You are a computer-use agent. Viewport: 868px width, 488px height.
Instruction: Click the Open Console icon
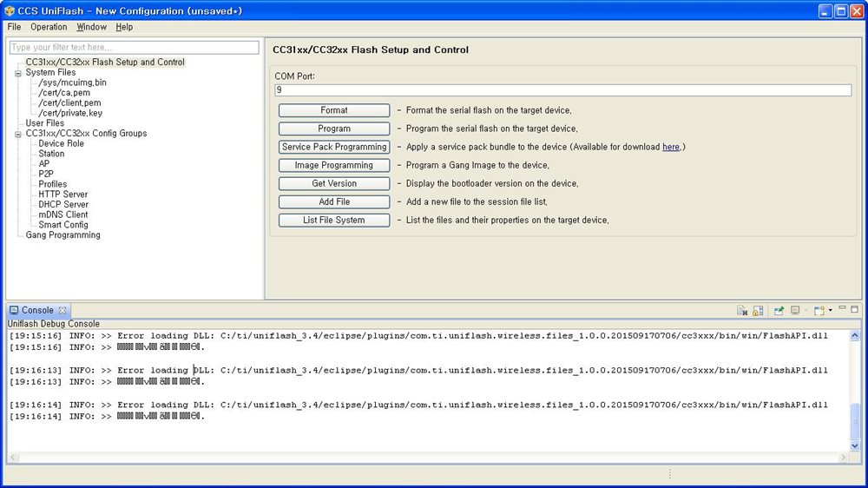819,311
